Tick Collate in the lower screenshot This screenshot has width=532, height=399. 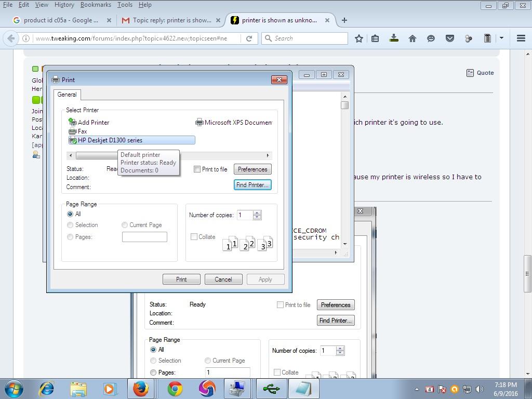(277, 372)
